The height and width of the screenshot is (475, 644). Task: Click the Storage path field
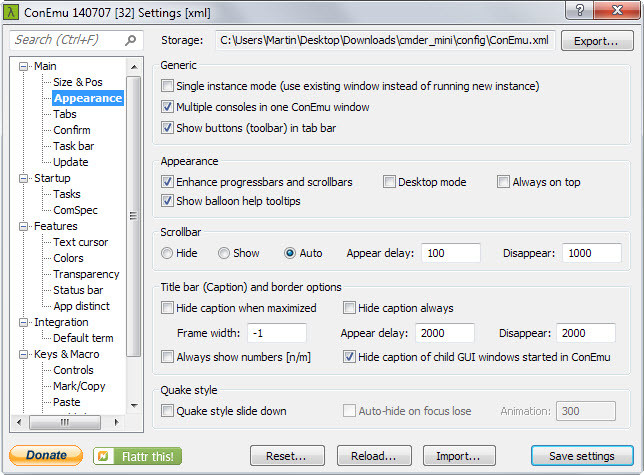pyautogui.click(x=385, y=40)
